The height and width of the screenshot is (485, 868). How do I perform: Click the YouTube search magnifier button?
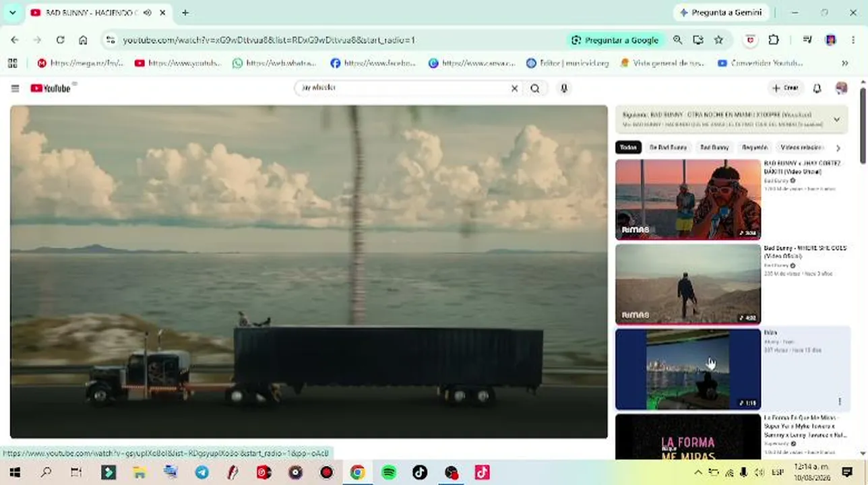535,88
